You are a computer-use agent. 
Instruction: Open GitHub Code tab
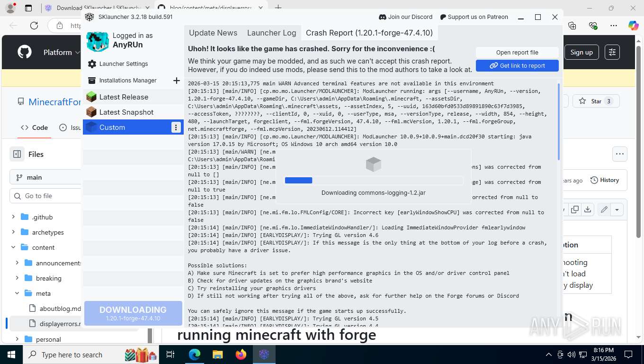pos(34,127)
